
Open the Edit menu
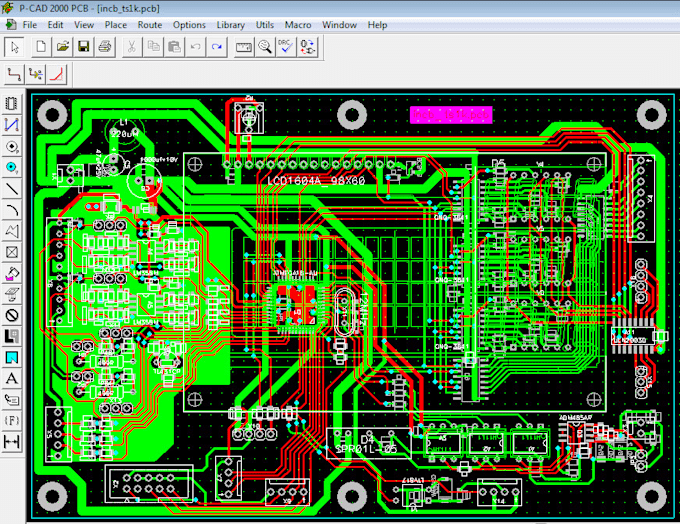[x=55, y=25]
